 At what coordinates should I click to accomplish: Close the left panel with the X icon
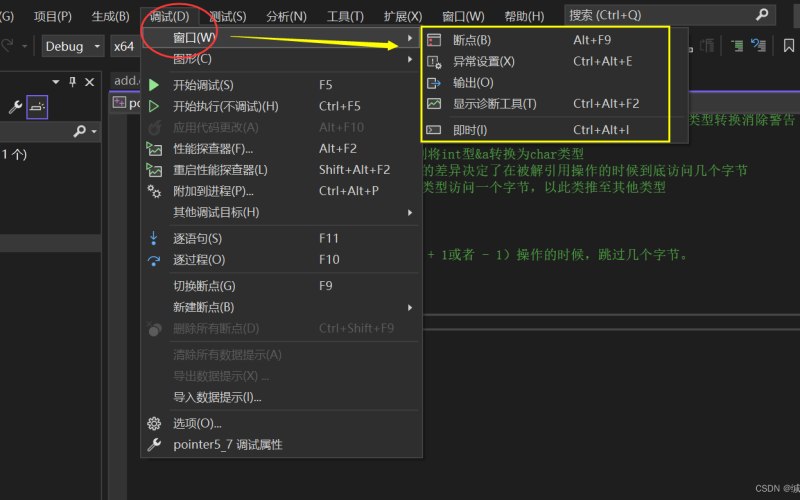click(x=89, y=82)
